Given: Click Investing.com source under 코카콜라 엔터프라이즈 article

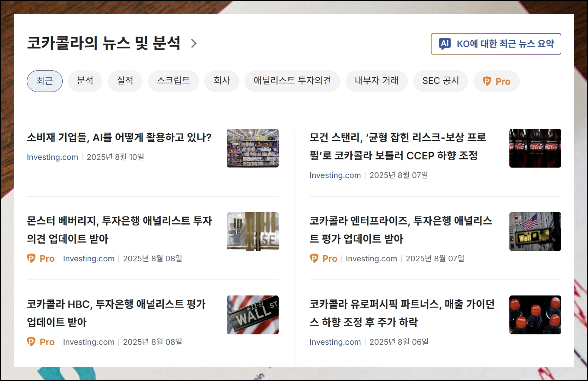Looking at the screenshot, I should pyautogui.click(x=372, y=259).
